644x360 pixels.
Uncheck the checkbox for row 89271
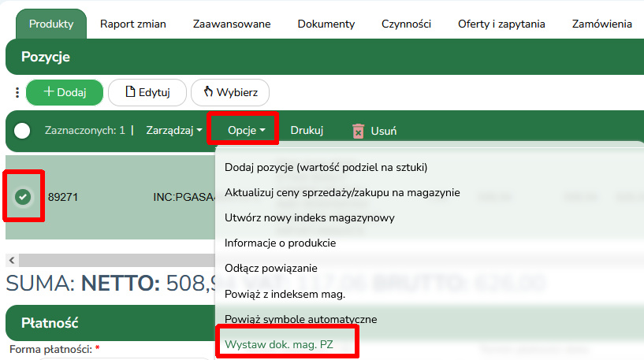click(x=23, y=197)
